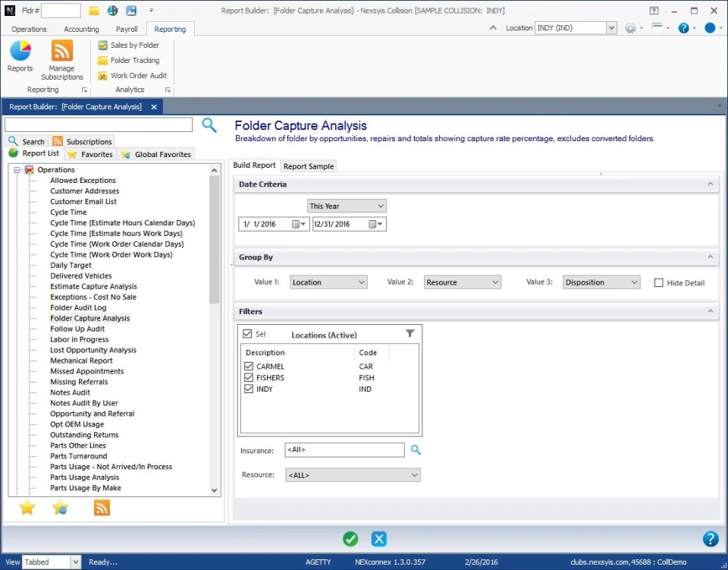Collapse the Date Criteria section
Screen dimensions: 728x570
[x=711, y=184]
